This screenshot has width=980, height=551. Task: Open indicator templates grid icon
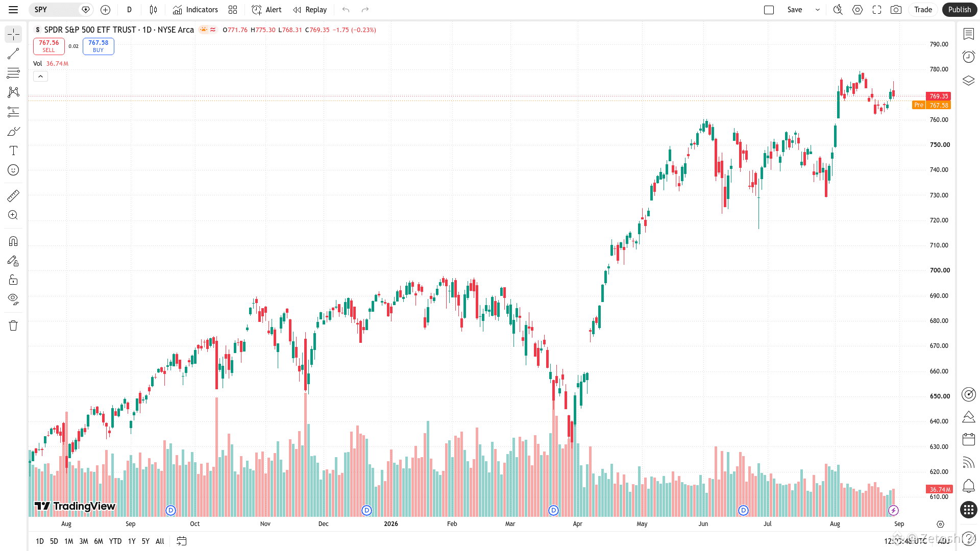(233, 10)
